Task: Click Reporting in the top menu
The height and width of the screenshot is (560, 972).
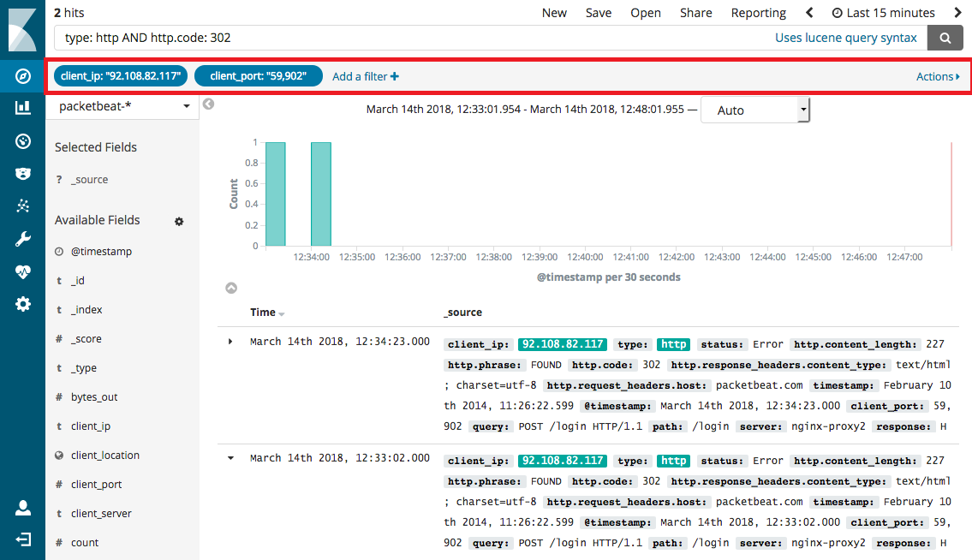Action: [x=758, y=12]
